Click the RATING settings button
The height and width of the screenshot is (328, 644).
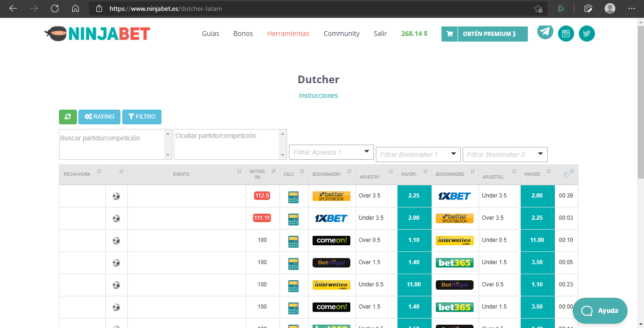pyautogui.click(x=99, y=117)
